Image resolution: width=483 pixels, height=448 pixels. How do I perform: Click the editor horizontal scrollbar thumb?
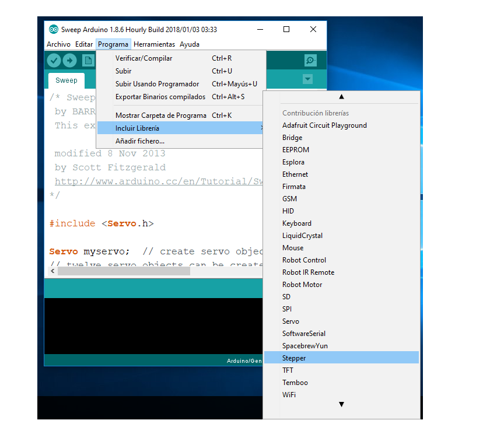[124, 271]
